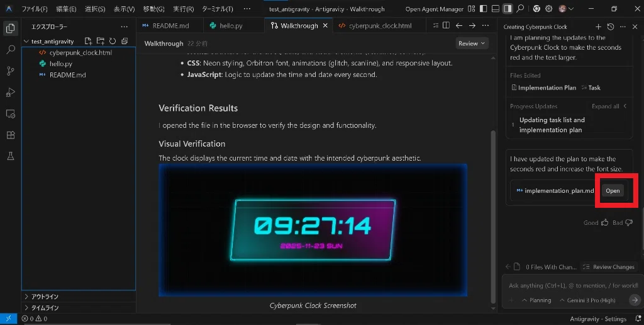Open the Review dropdown
The image size is (644, 325).
[x=472, y=43]
